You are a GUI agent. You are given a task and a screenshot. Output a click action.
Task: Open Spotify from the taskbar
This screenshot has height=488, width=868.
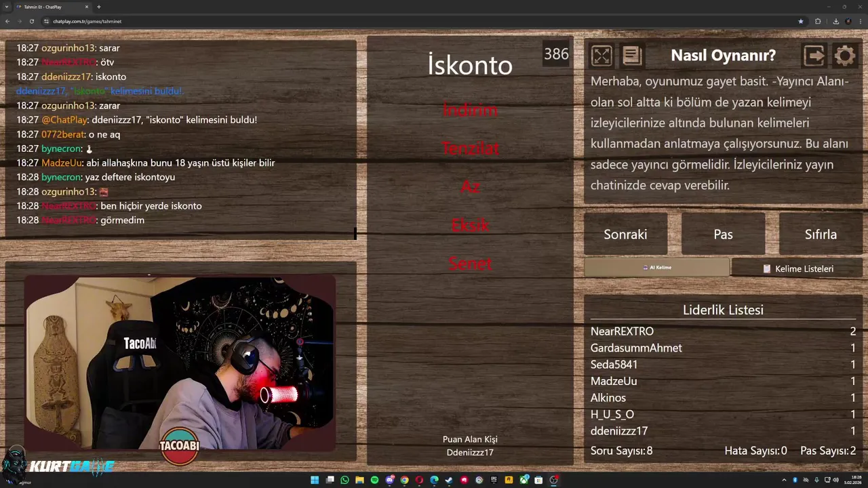pos(374,480)
